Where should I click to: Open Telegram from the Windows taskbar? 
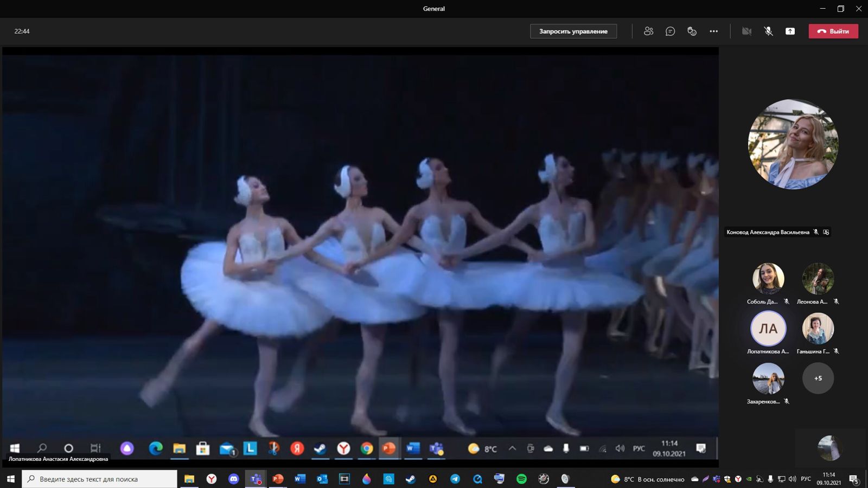(x=455, y=479)
